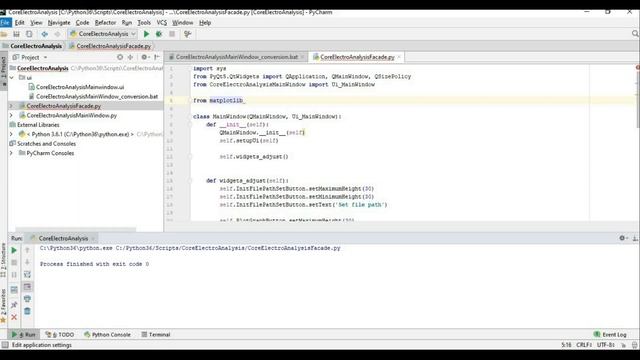Screen dimensions: 640x360
Task: Click the VCS toolbar icon after the Stop button
Action: [x=187, y=34]
